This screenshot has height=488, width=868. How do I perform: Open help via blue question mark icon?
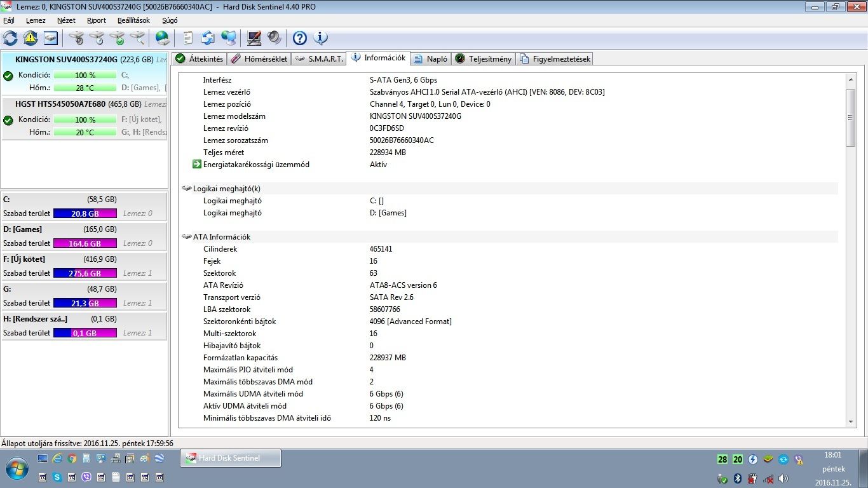(x=300, y=38)
